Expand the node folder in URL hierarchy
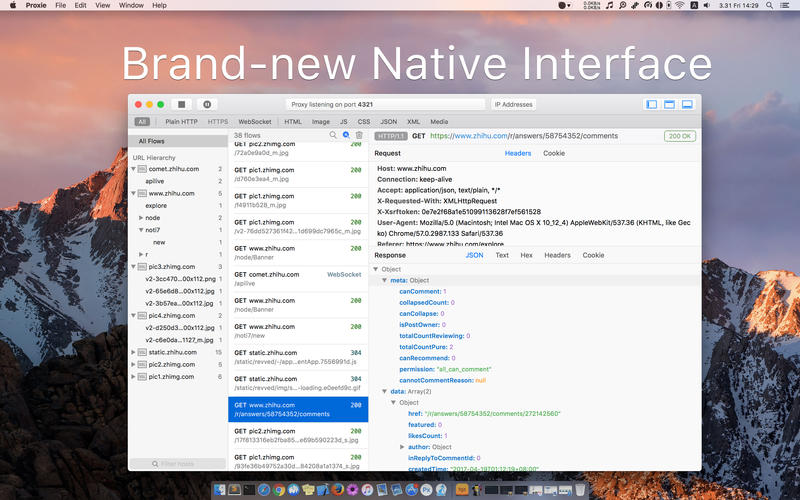800x500 pixels. point(141,218)
